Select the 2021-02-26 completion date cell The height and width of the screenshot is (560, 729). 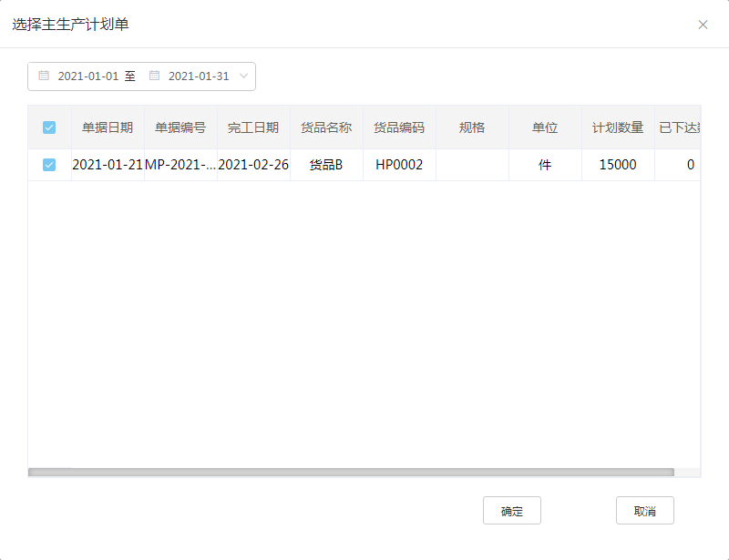pos(253,165)
